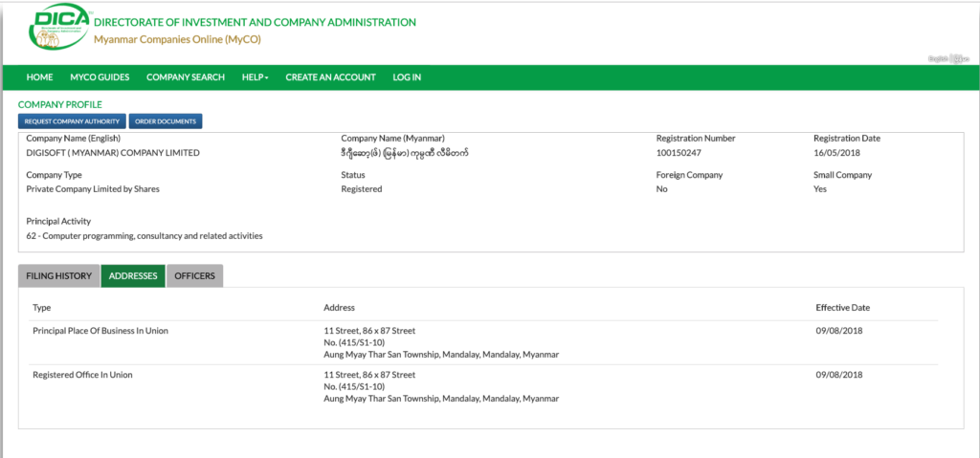The image size is (980, 458).
Task: Click the 'Registered' status value
Action: click(x=361, y=189)
